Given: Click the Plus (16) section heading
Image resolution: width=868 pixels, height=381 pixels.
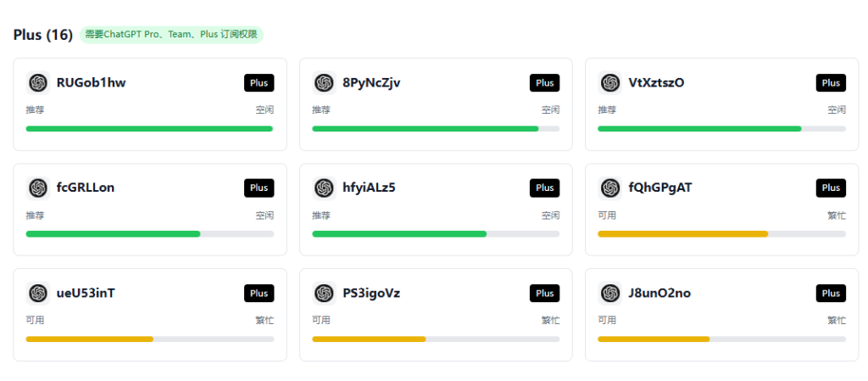Looking at the screenshot, I should point(42,35).
